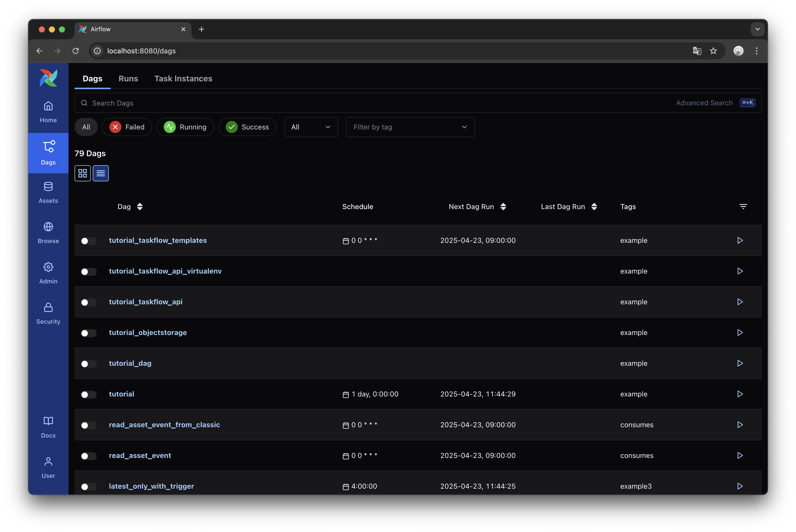796x532 pixels.
Task: Open Assets in the sidebar
Action: click(48, 193)
